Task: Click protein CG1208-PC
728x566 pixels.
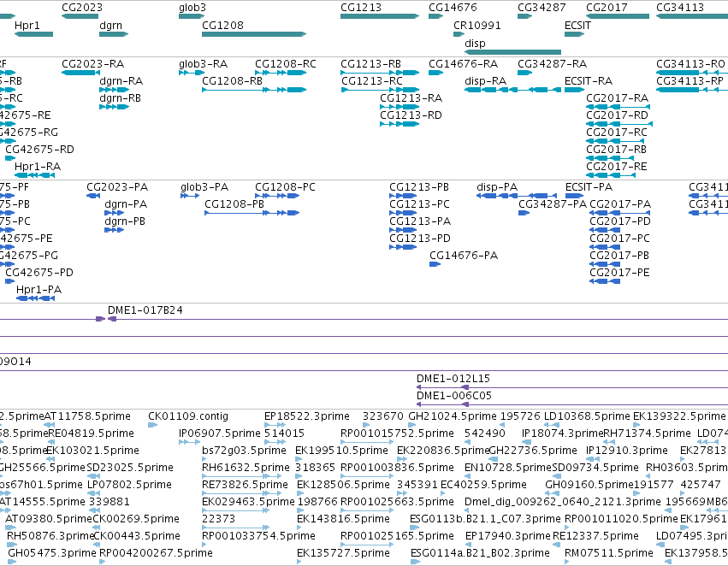Action: [276, 195]
